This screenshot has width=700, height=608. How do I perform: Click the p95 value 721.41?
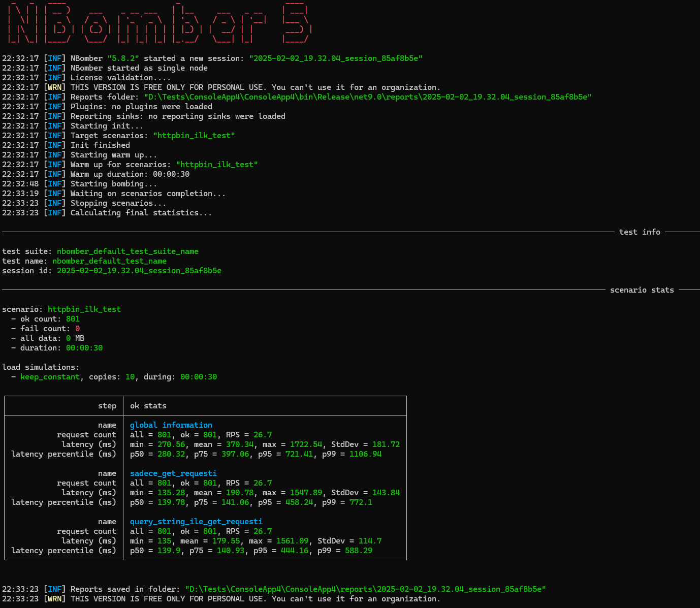click(x=299, y=454)
